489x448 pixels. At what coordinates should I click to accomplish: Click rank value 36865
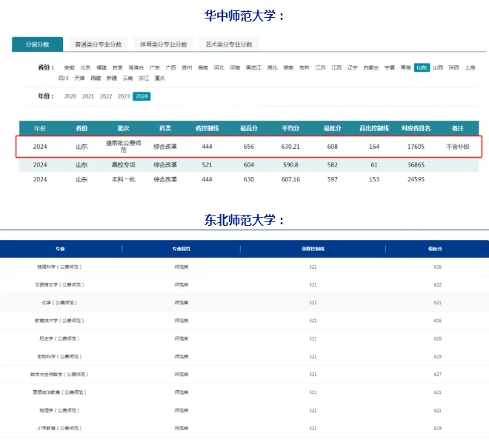pyautogui.click(x=416, y=164)
